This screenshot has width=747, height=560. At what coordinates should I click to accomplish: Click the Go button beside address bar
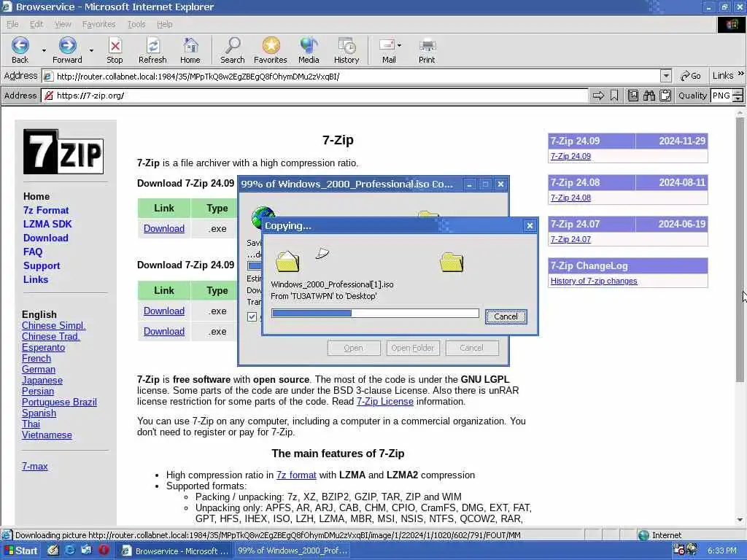click(x=691, y=76)
